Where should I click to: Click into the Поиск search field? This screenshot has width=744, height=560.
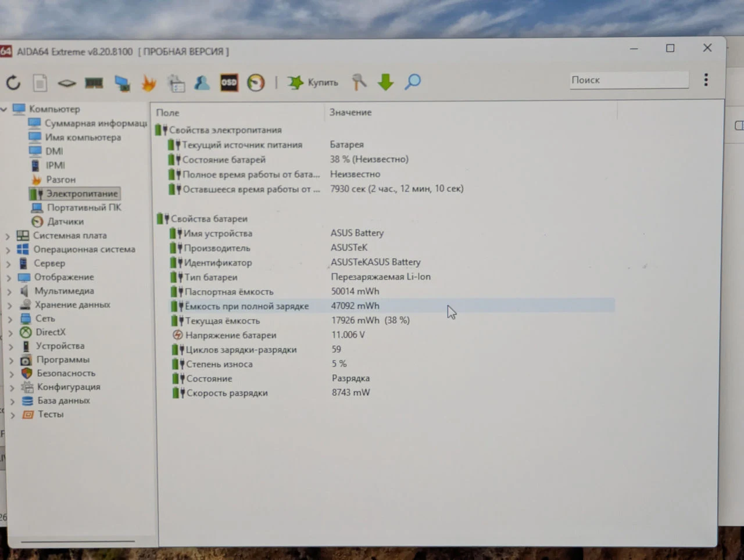click(629, 80)
